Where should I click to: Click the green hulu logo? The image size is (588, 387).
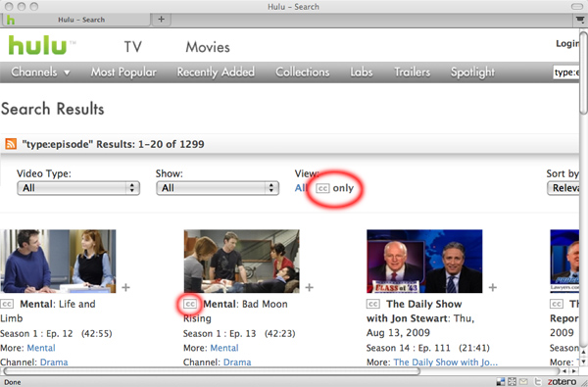pyautogui.click(x=37, y=45)
